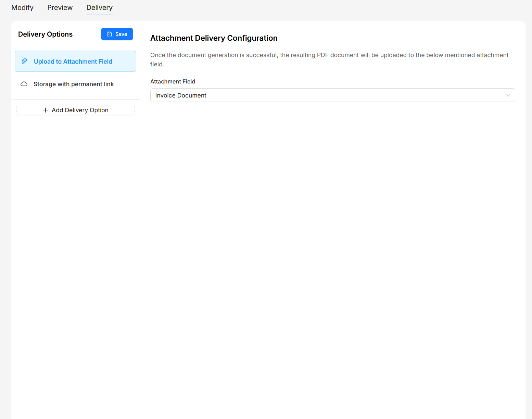
Task: Click the Delivery Options panel header
Action: (x=45, y=34)
